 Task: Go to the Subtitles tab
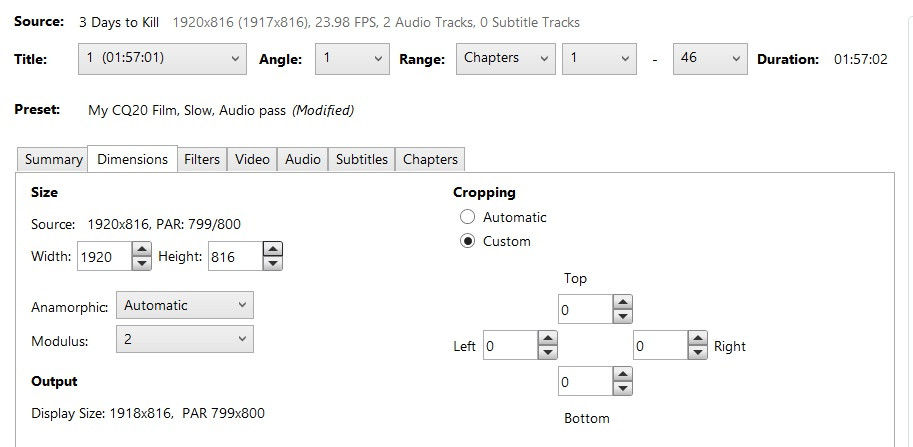coord(361,159)
